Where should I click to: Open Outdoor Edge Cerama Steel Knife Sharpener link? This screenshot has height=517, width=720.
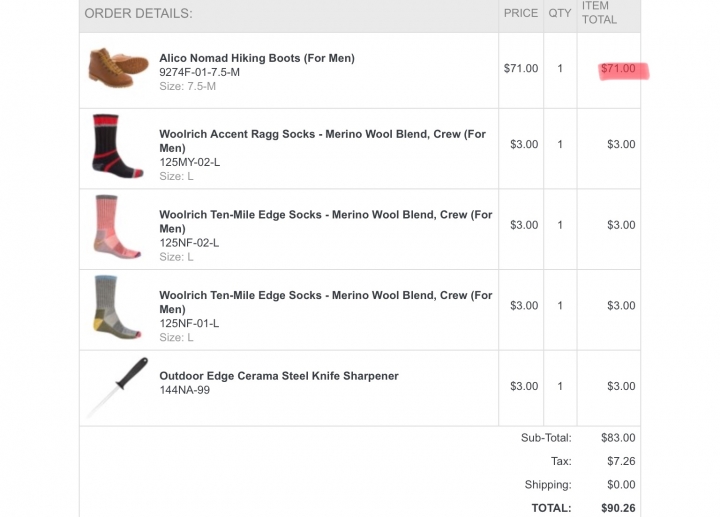point(279,376)
